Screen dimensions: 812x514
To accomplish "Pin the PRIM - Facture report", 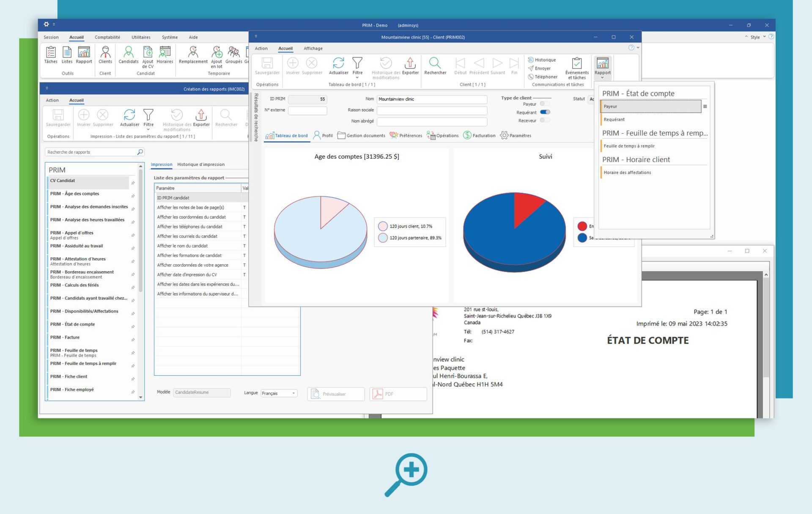I will click(x=133, y=340).
